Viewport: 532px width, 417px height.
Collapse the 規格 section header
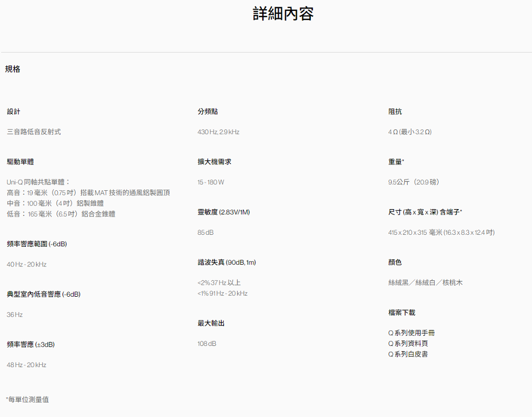pyautogui.click(x=13, y=69)
